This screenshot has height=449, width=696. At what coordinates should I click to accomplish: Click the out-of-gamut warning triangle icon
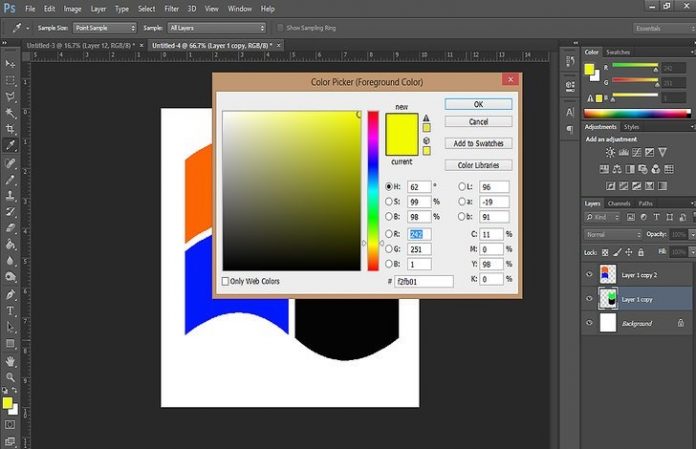(x=426, y=117)
